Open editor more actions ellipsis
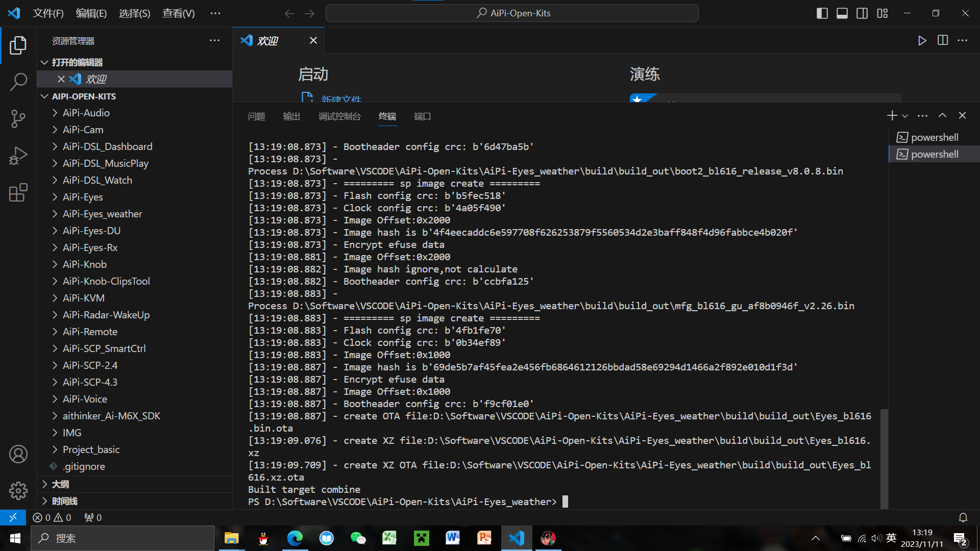 point(963,40)
